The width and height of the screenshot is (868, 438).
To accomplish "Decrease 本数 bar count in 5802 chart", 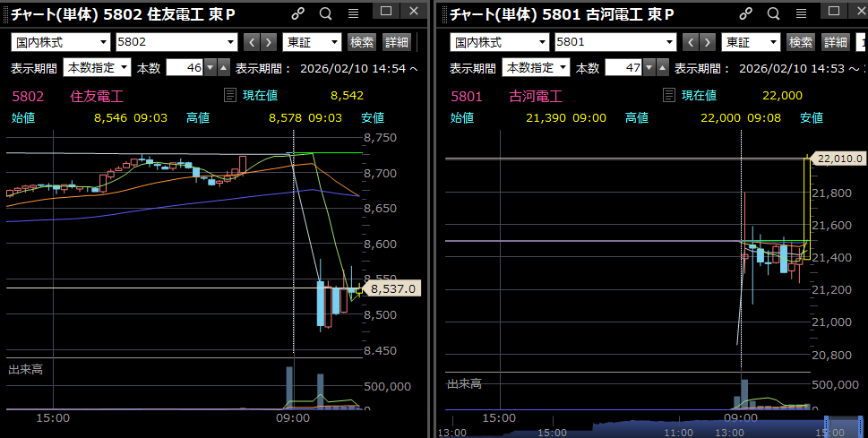I will pos(210,68).
